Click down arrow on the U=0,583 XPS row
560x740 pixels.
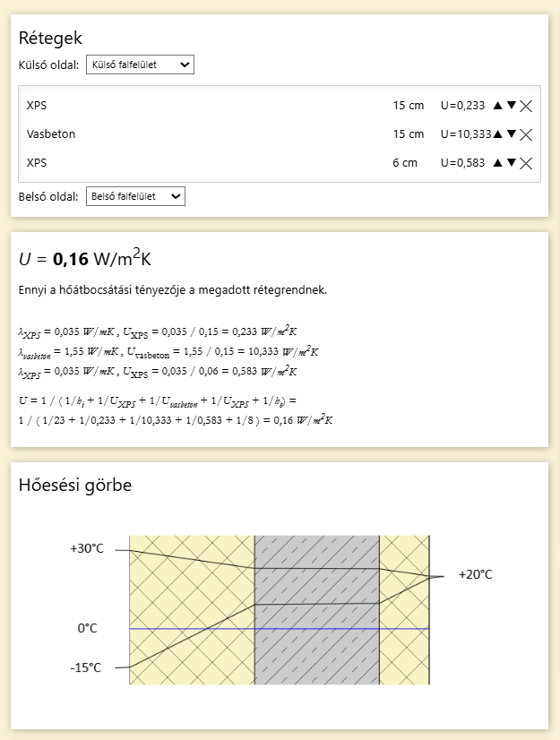click(512, 163)
